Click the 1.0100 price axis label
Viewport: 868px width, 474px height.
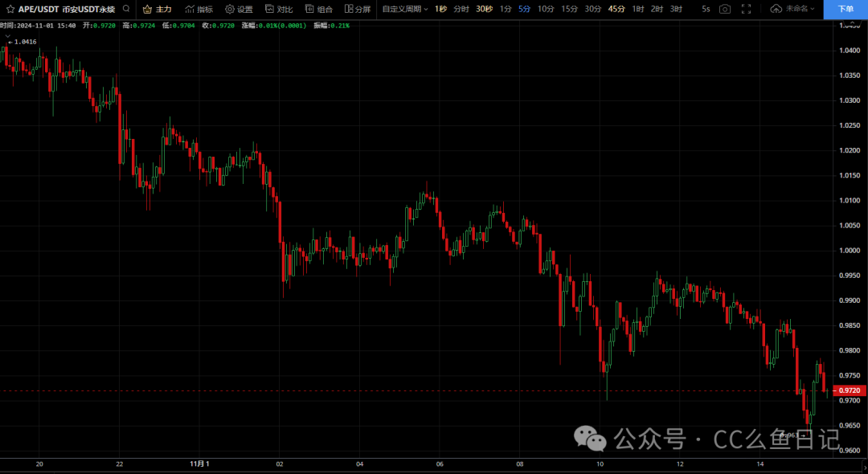coord(850,200)
